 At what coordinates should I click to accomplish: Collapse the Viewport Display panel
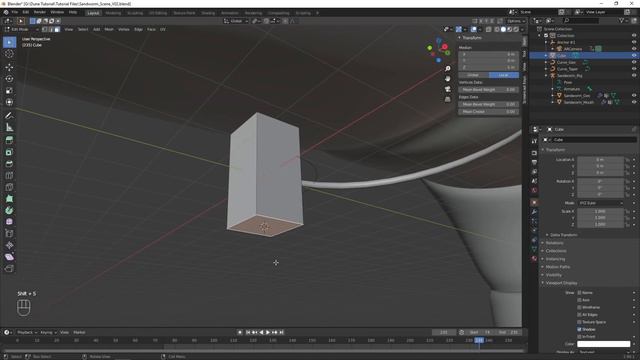[x=561, y=283]
